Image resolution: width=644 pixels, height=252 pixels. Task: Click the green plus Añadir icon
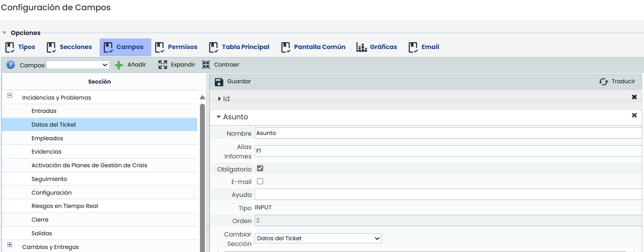coord(119,65)
